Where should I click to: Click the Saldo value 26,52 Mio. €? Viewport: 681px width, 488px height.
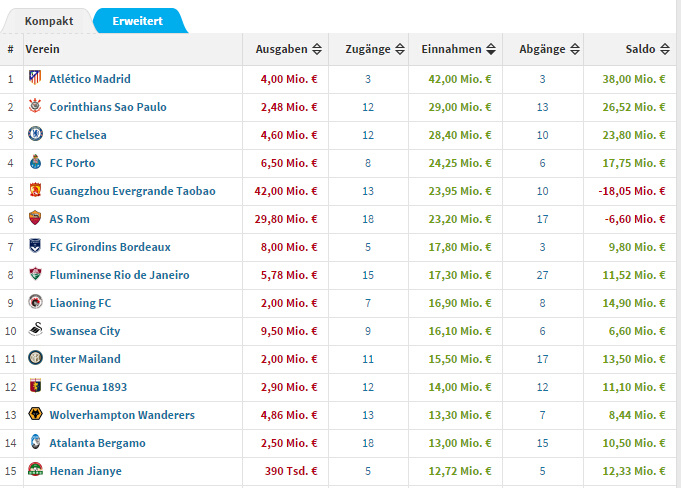634,107
